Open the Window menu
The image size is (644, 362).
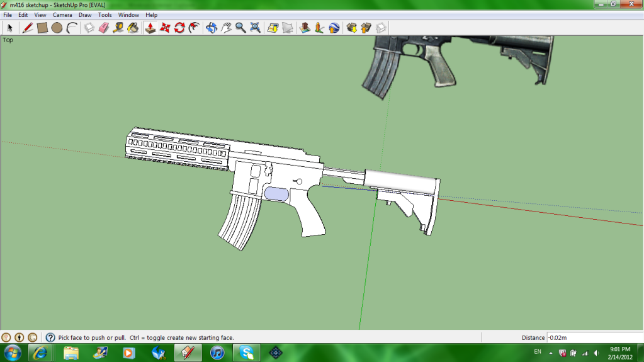128,14
